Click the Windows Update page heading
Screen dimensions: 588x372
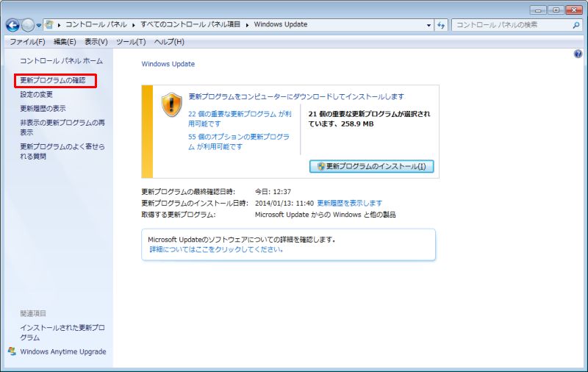click(168, 64)
